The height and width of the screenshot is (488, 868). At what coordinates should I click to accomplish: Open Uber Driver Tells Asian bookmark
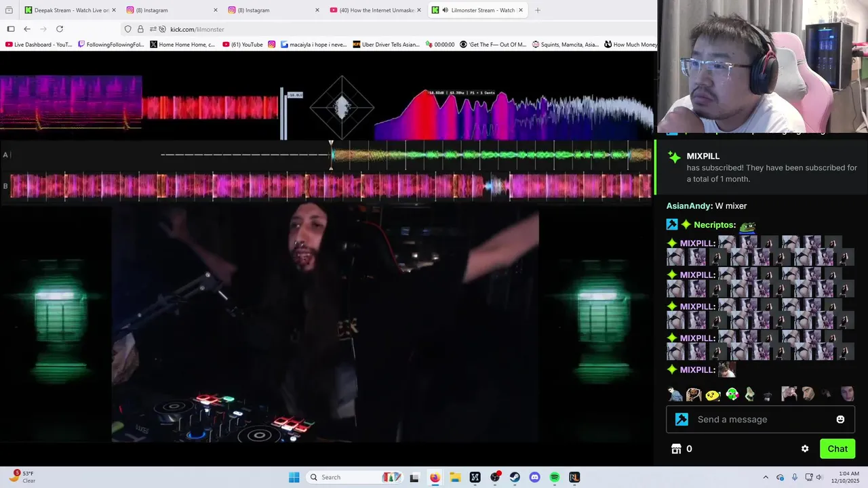pos(386,45)
